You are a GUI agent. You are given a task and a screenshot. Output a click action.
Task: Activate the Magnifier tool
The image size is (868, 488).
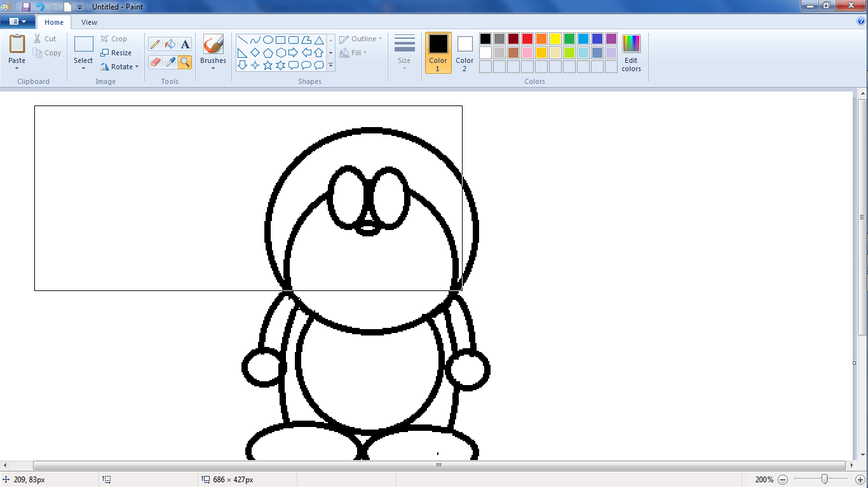(x=185, y=62)
